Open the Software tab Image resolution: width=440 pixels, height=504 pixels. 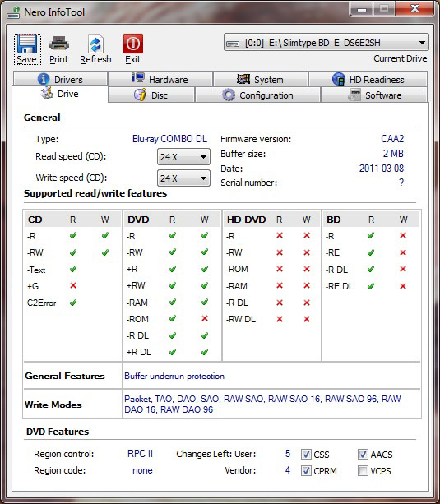374,95
